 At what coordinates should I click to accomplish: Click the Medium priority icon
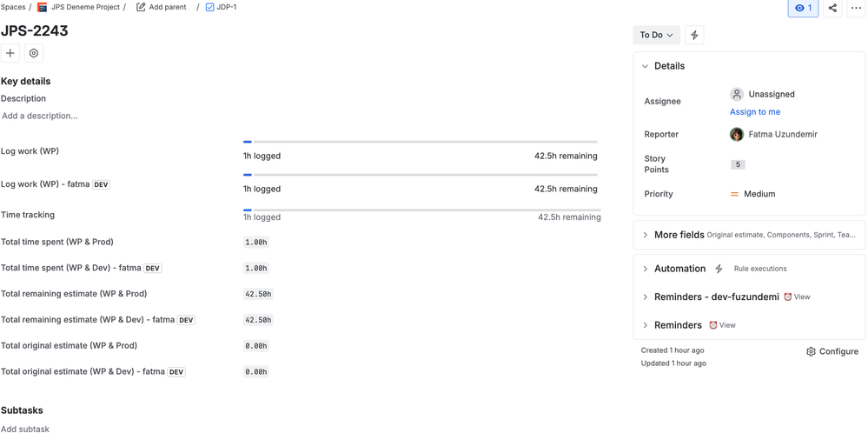point(734,194)
